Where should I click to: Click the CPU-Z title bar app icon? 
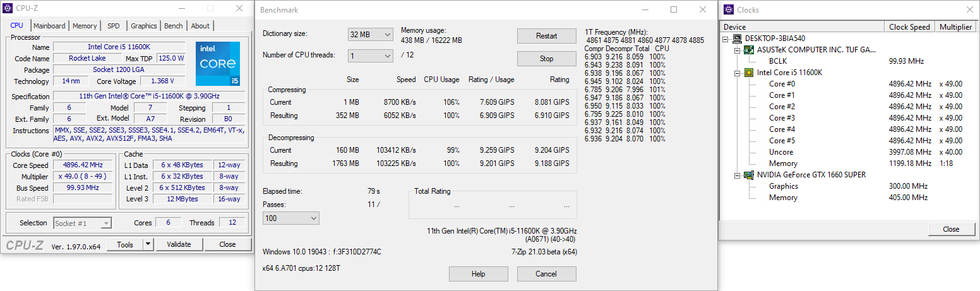[7, 9]
